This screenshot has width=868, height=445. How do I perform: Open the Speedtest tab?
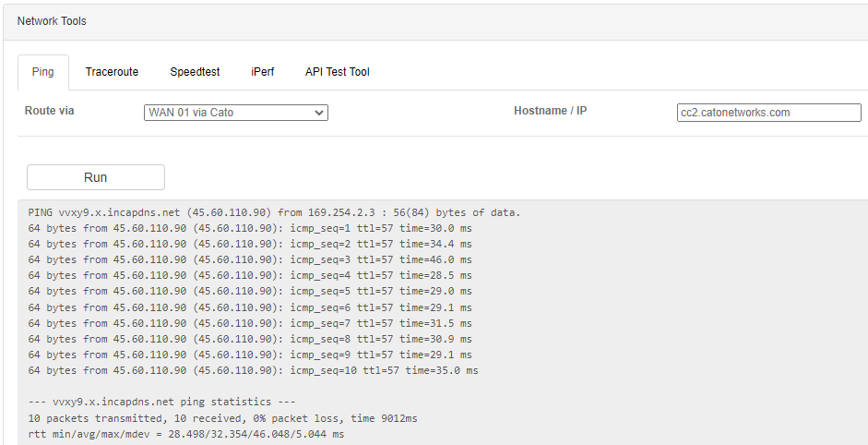(x=195, y=72)
